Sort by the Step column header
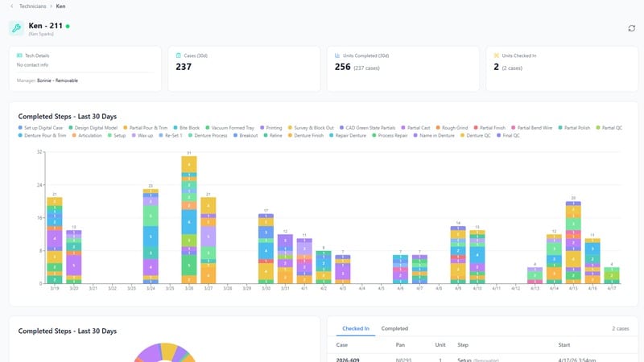 tap(463, 345)
